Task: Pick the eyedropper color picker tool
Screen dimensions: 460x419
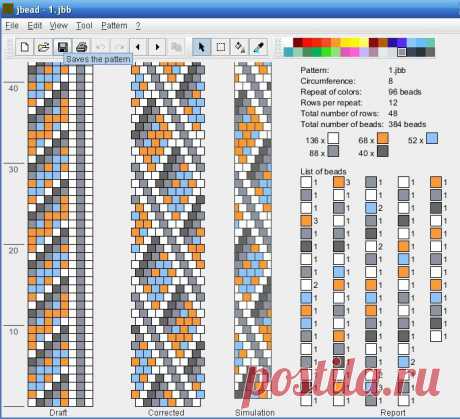Action: pyautogui.click(x=258, y=47)
